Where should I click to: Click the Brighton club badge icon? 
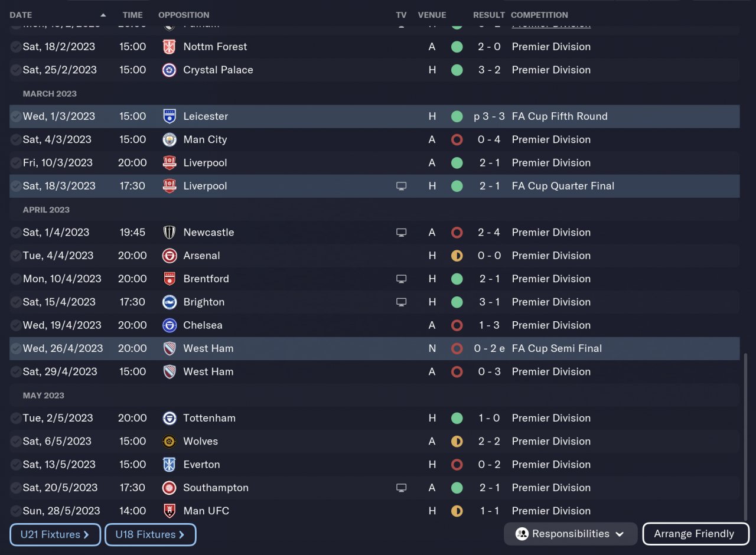[x=170, y=302]
